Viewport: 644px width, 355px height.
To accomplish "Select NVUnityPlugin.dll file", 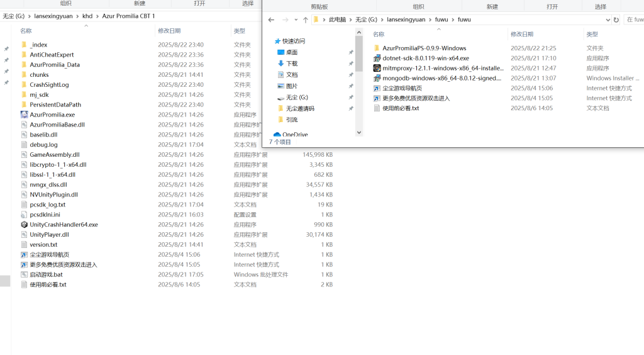I will (x=54, y=194).
